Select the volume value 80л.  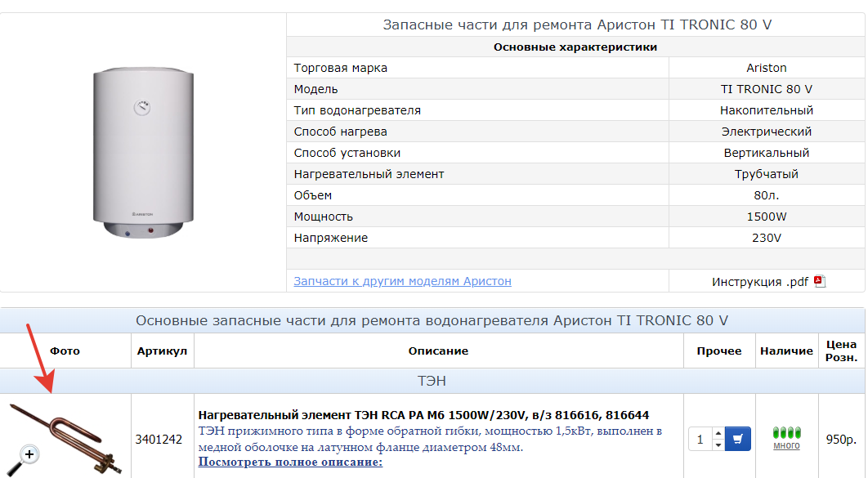[x=766, y=195]
